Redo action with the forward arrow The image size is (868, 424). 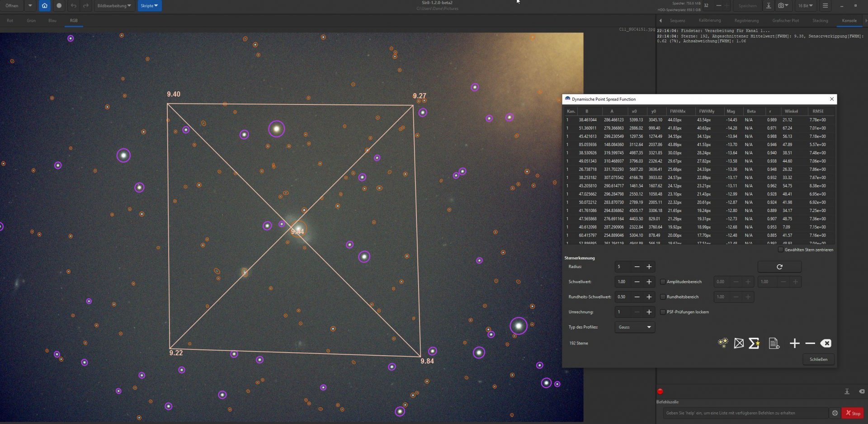pyautogui.click(x=86, y=6)
